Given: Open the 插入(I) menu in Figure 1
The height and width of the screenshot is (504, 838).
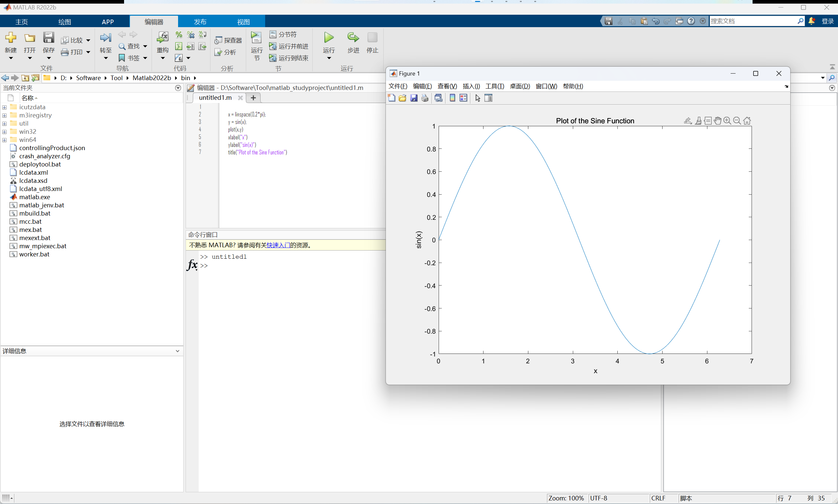Looking at the screenshot, I should click(471, 86).
